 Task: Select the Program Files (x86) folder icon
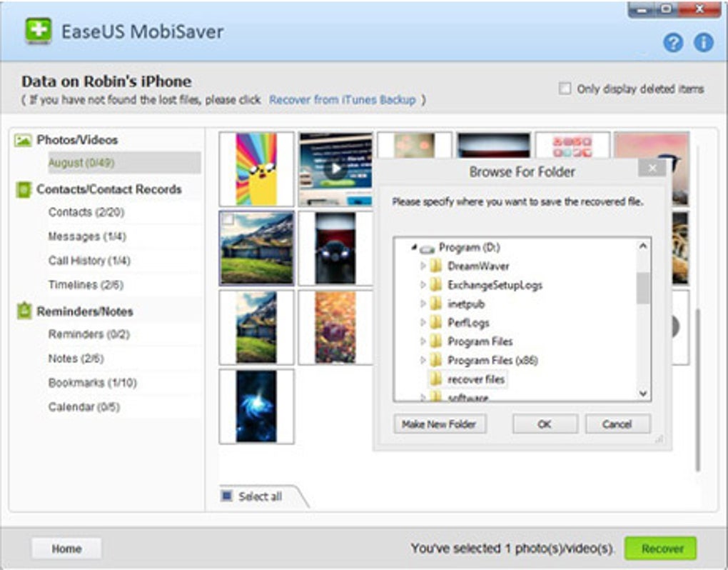[x=435, y=360]
